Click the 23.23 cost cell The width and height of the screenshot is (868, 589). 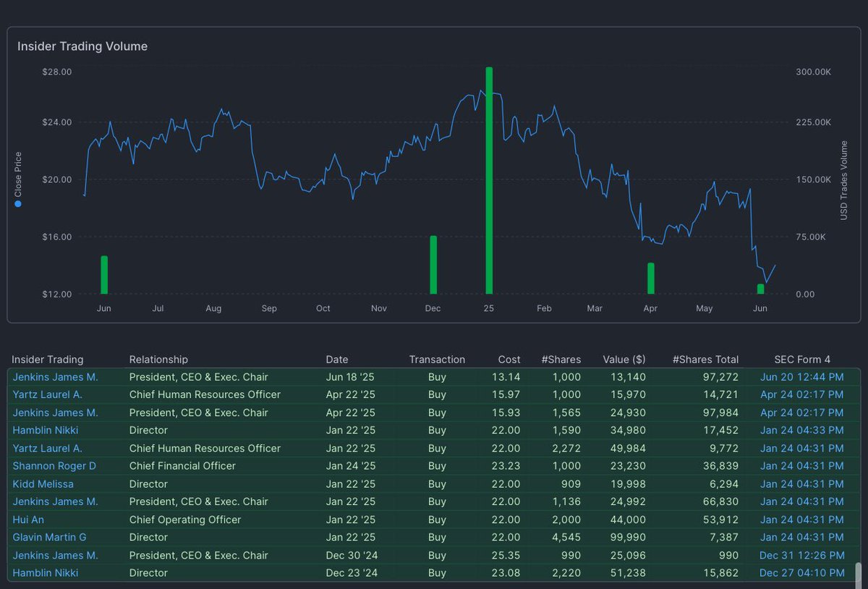(x=507, y=466)
